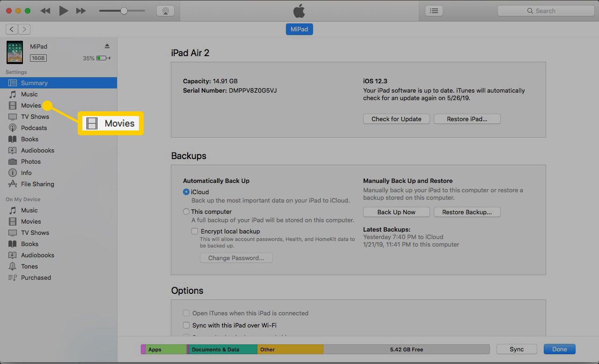Image resolution: width=599 pixels, height=364 pixels.
Task: Open the AirPlay output button
Action: click(x=165, y=11)
